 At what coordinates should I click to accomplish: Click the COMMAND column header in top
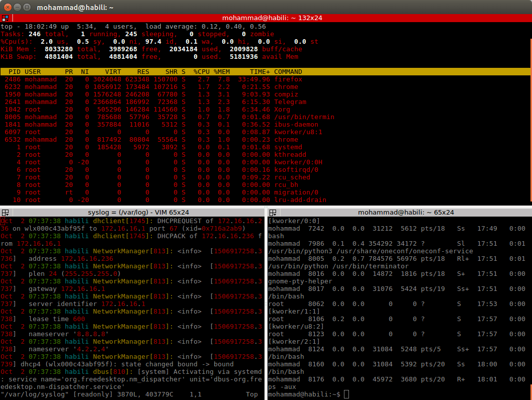288,72
